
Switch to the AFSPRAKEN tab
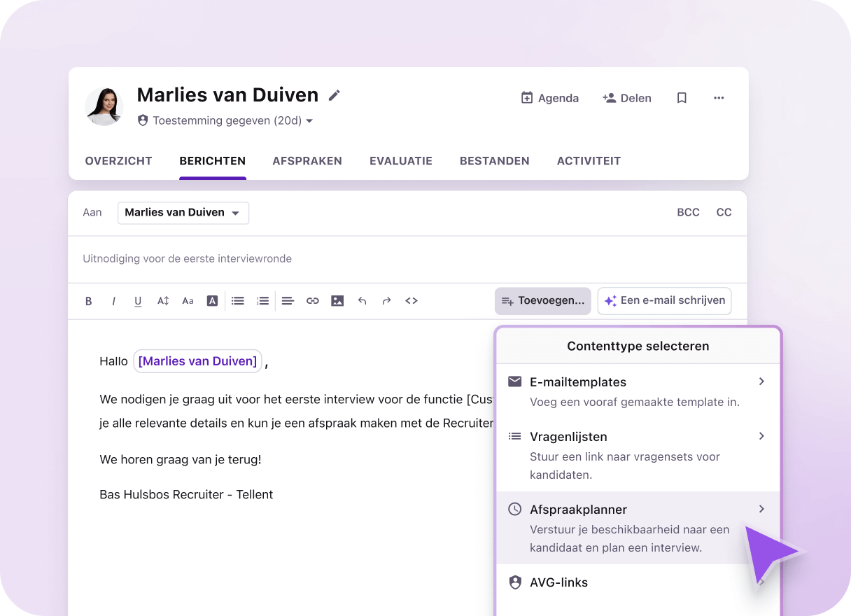[x=307, y=161]
